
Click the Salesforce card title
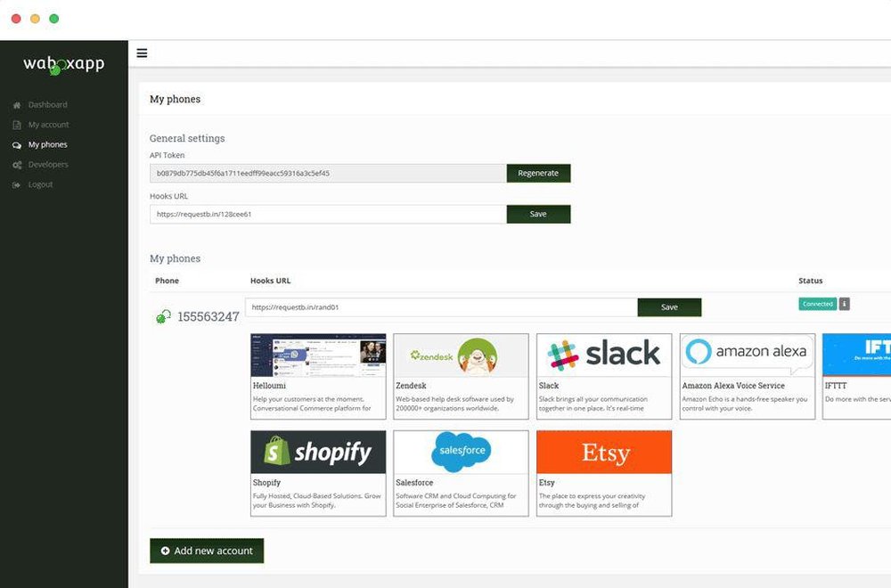pyautogui.click(x=414, y=482)
